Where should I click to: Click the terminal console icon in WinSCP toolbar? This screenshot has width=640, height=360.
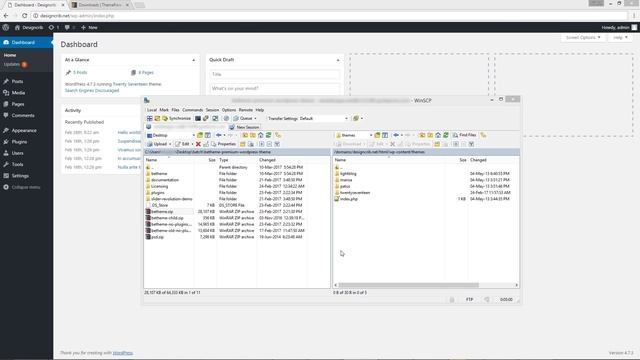point(198,118)
